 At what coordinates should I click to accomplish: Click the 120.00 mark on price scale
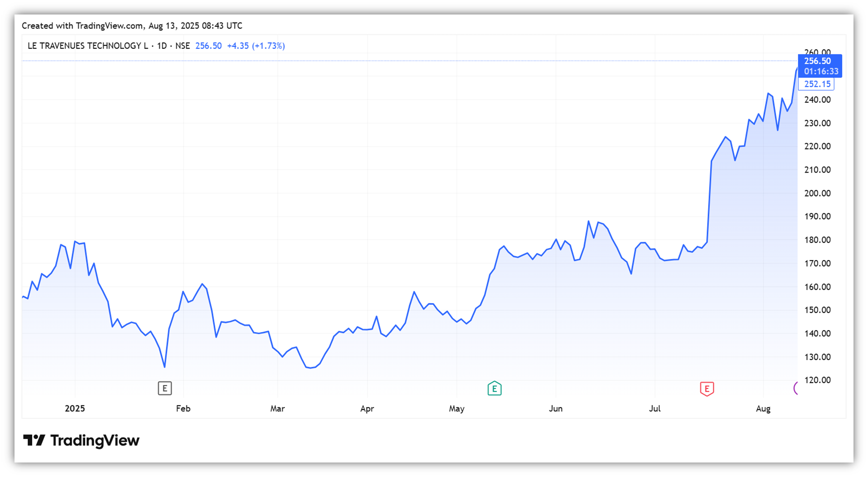817,380
